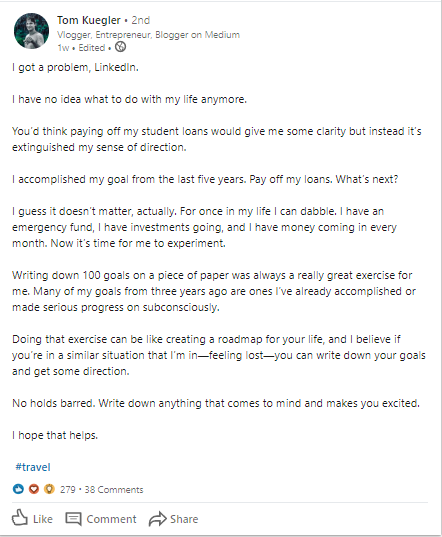Click the yellow lightbulb reaction icon

(49, 489)
